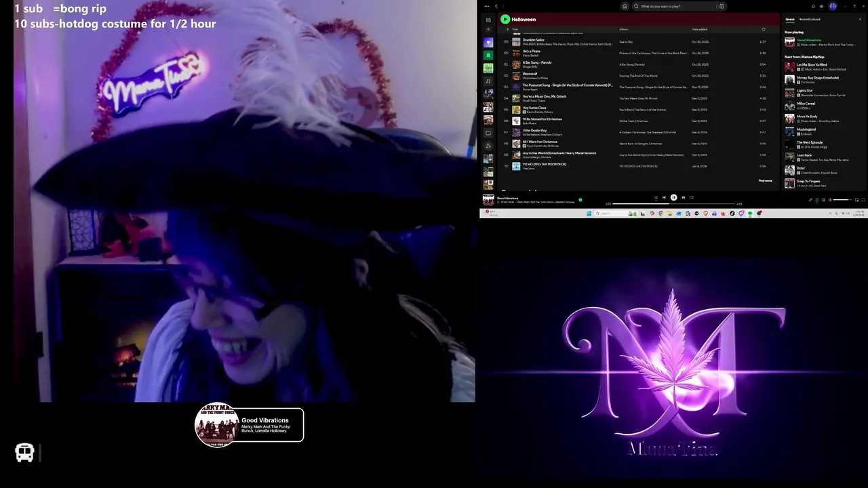Open Spotify three-dots menu
This screenshot has height=488, width=868.
(x=487, y=6)
